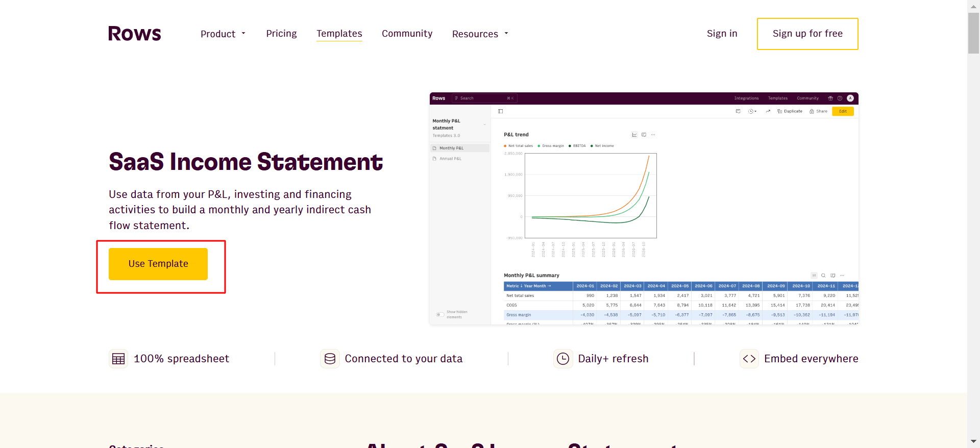Screen dimensions: 980x448
Task: Click the help question mark icon in preview
Action: pos(840,98)
